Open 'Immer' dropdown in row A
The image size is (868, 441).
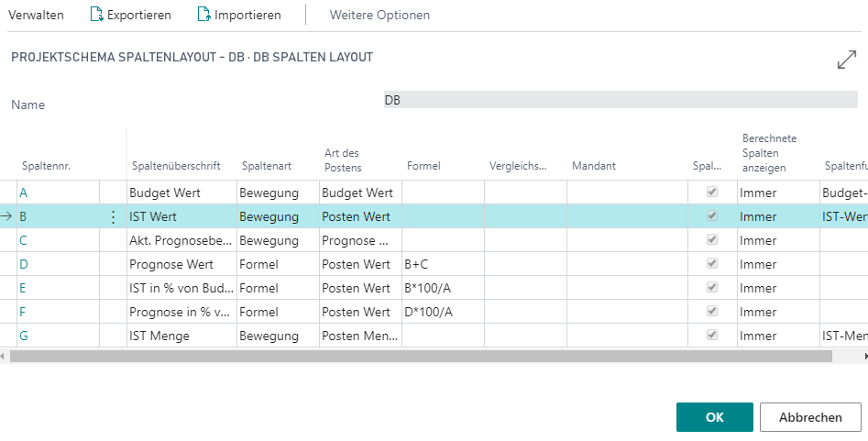(x=778, y=193)
